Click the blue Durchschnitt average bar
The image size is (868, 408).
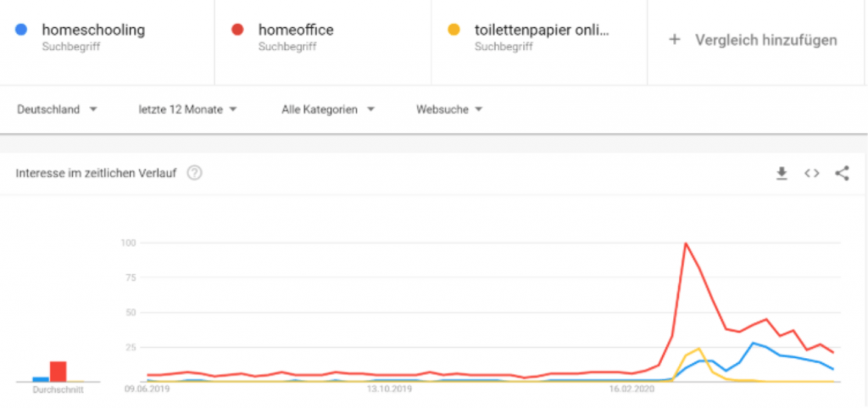coord(41,379)
